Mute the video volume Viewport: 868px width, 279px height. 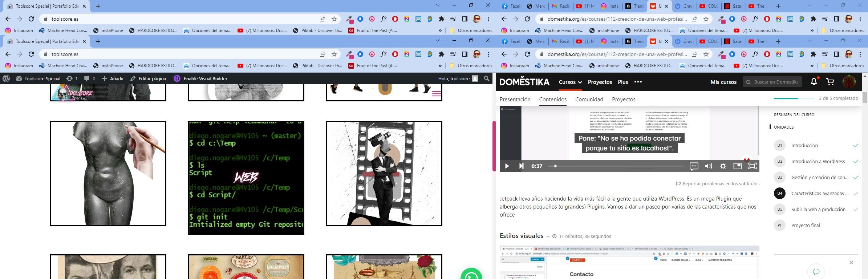coord(709,166)
